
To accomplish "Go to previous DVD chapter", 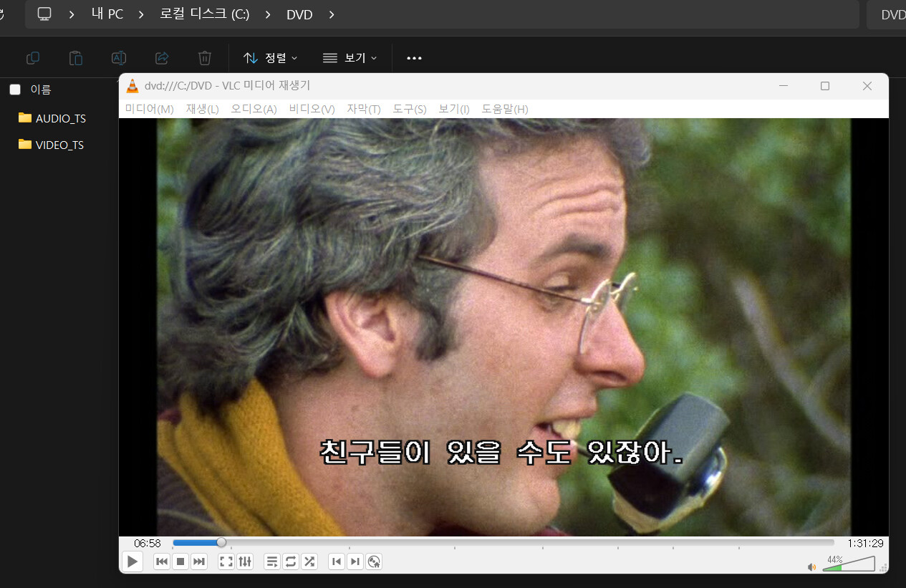I will pyautogui.click(x=337, y=562).
